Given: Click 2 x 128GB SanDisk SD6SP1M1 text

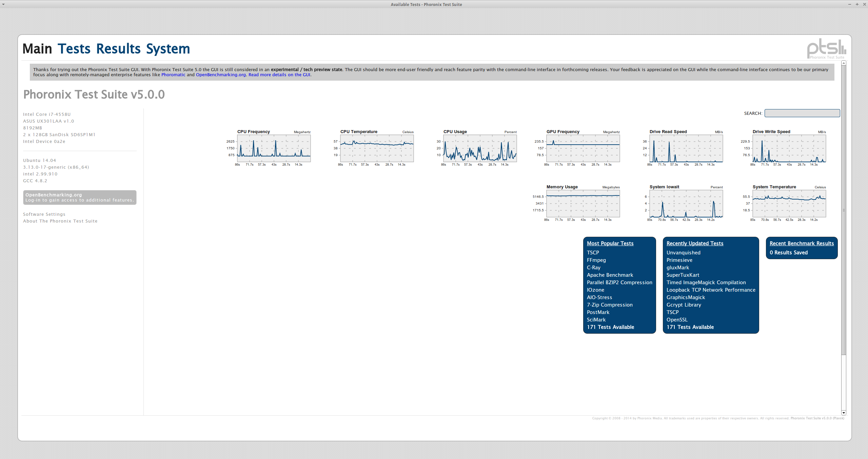Looking at the screenshot, I should [x=59, y=135].
